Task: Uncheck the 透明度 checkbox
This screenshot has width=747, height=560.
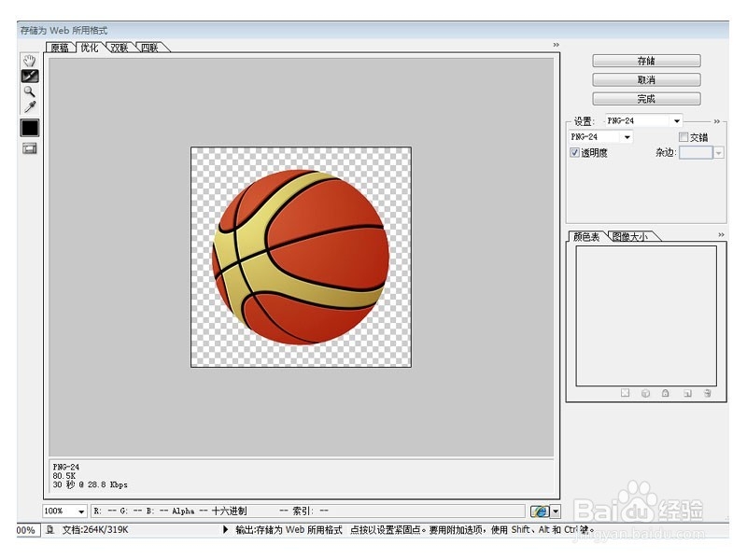Action: click(574, 152)
